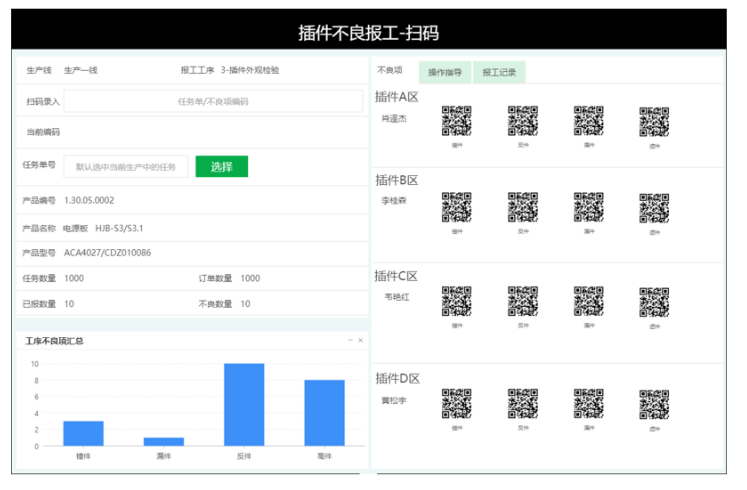This screenshot has width=747, height=490.
Task: Switch to the 不良项 tab
Action: tap(390, 71)
